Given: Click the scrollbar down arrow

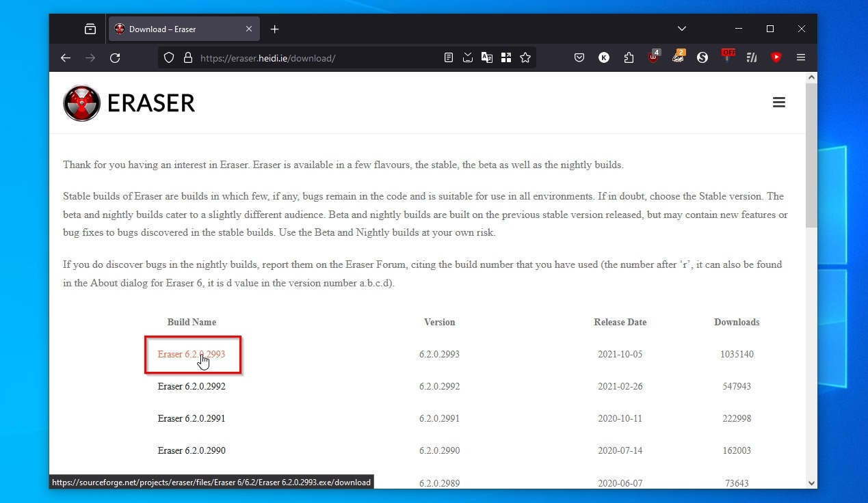Looking at the screenshot, I should coord(811,482).
